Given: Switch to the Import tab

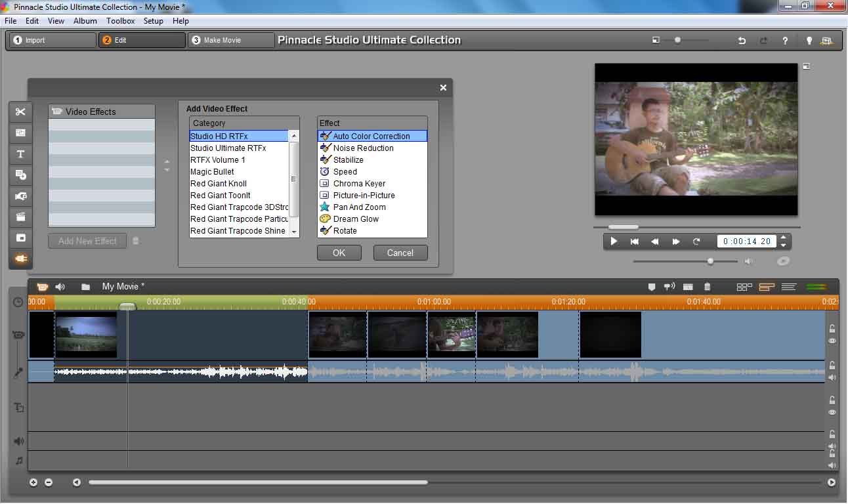Looking at the screenshot, I should pyautogui.click(x=53, y=40).
